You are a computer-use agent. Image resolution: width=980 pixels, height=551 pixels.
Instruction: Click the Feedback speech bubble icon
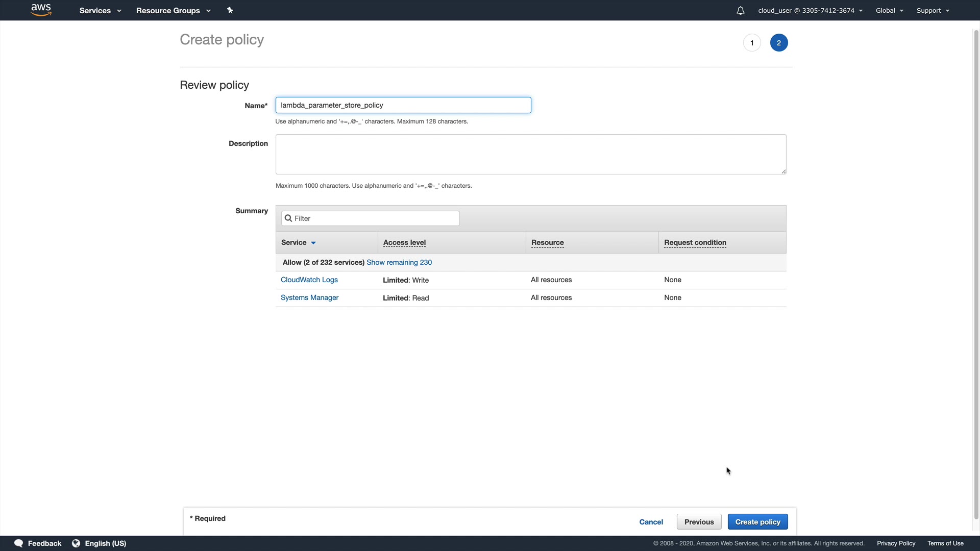click(19, 543)
